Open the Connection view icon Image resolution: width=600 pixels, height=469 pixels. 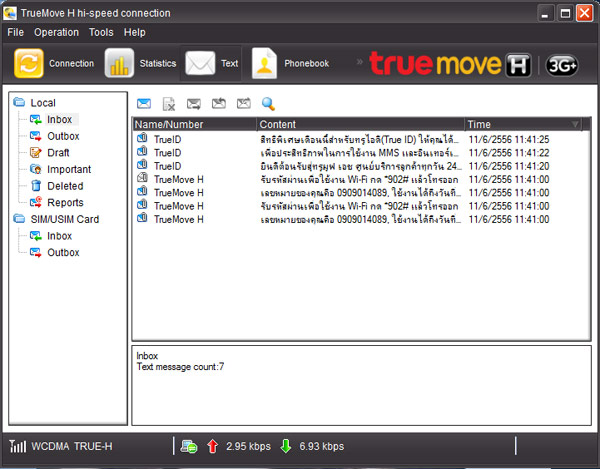[x=29, y=63]
